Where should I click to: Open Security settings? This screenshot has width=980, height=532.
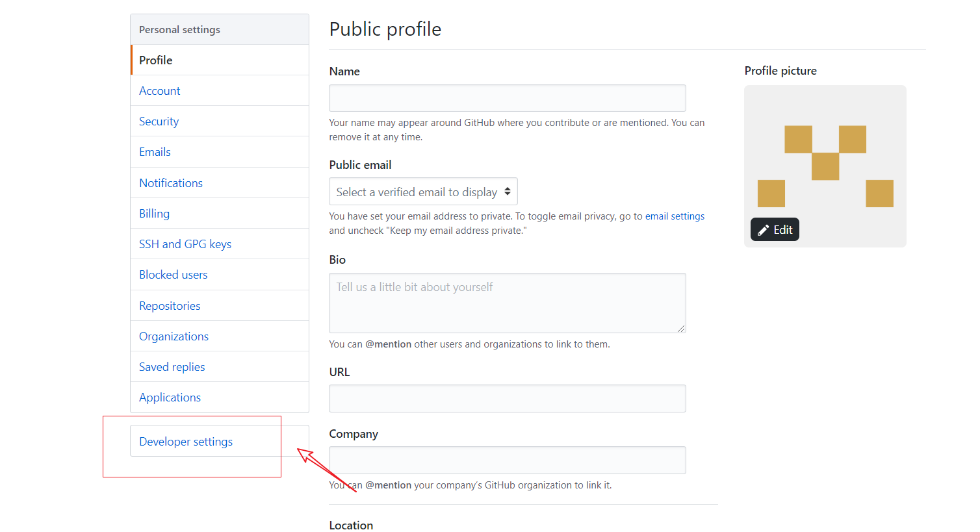[x=220, y=121]
